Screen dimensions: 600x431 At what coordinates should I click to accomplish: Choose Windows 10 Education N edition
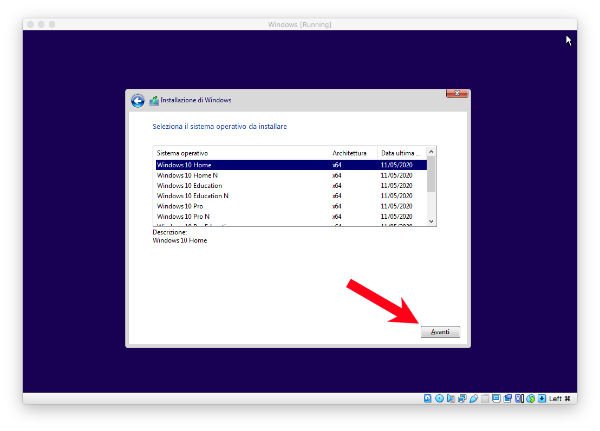tap(291, 196)
